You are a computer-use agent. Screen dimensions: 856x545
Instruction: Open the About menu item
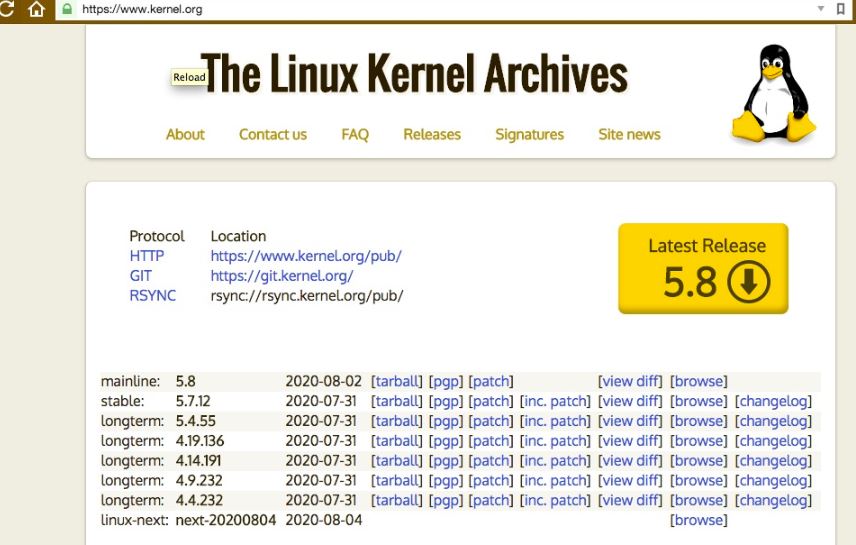coord(185,134)
